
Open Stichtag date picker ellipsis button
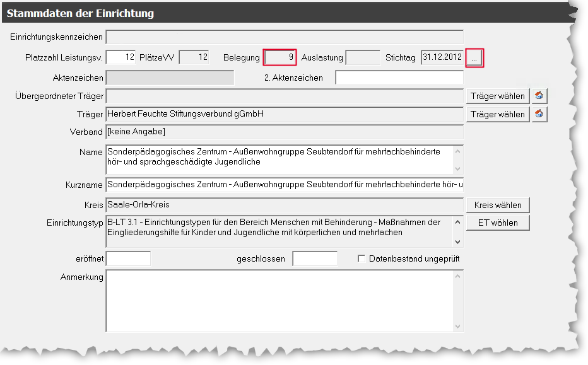[474, 58]
